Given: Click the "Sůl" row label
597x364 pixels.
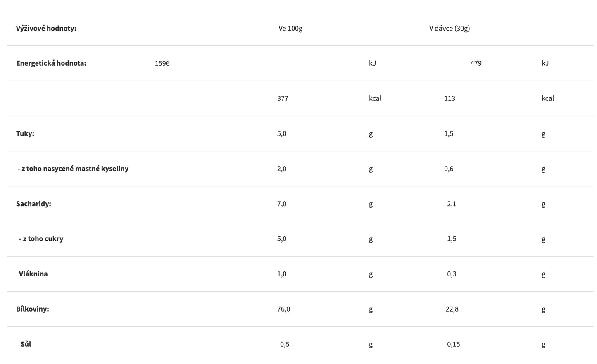Looking at the screenshot, I should [26, 344].
